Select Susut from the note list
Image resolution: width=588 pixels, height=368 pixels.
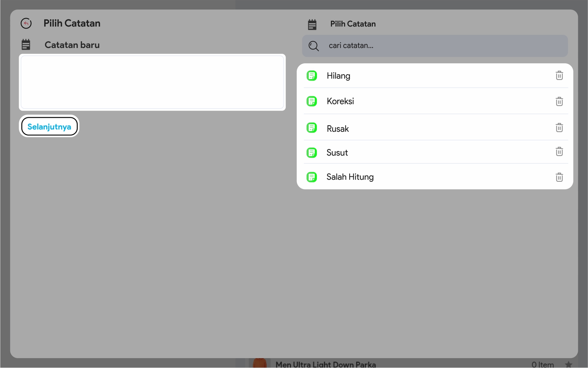[x=337, y=153]
